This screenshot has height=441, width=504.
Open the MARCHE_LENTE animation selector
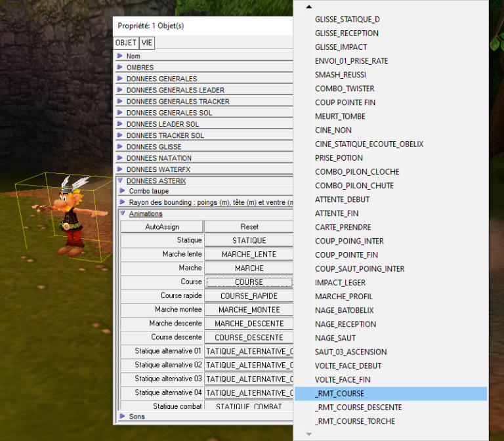click(249, 254)
